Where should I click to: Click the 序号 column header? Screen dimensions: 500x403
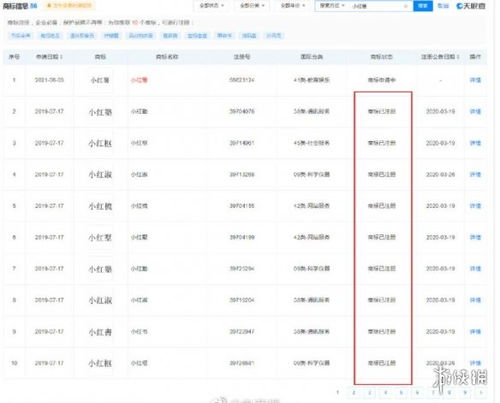[x=14, y=57]
